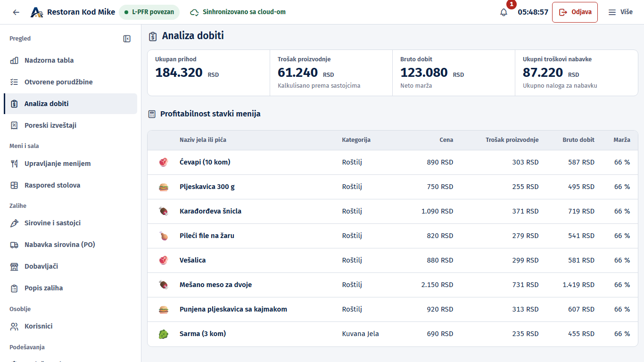Collapse the sidebar panel icon
644x362 pixels.
tap(127, 39)
